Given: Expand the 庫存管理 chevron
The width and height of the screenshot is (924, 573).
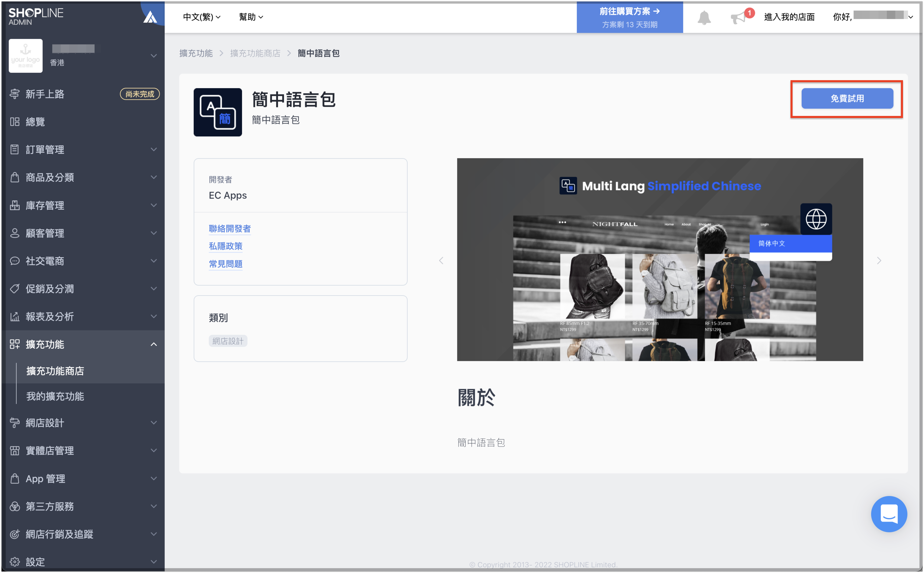Looking at the screenshot, I should 154,205.
